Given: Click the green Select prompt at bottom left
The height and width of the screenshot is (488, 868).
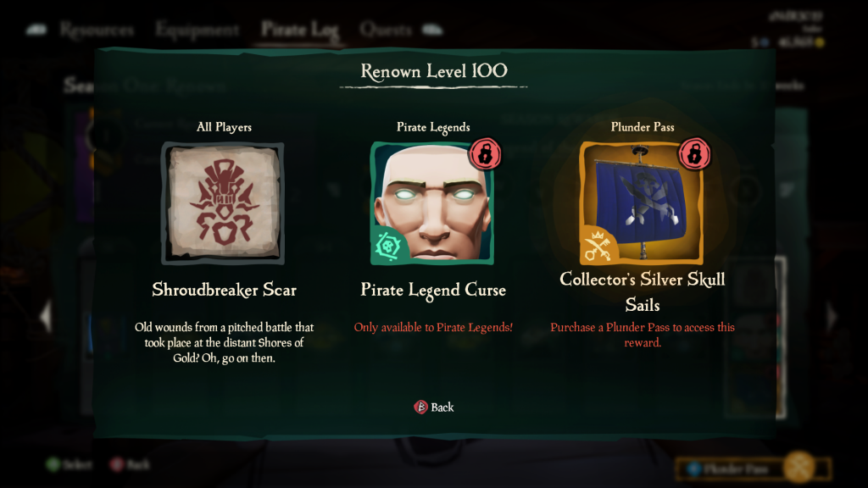Looking at the screenshot, I should [70, 465].
